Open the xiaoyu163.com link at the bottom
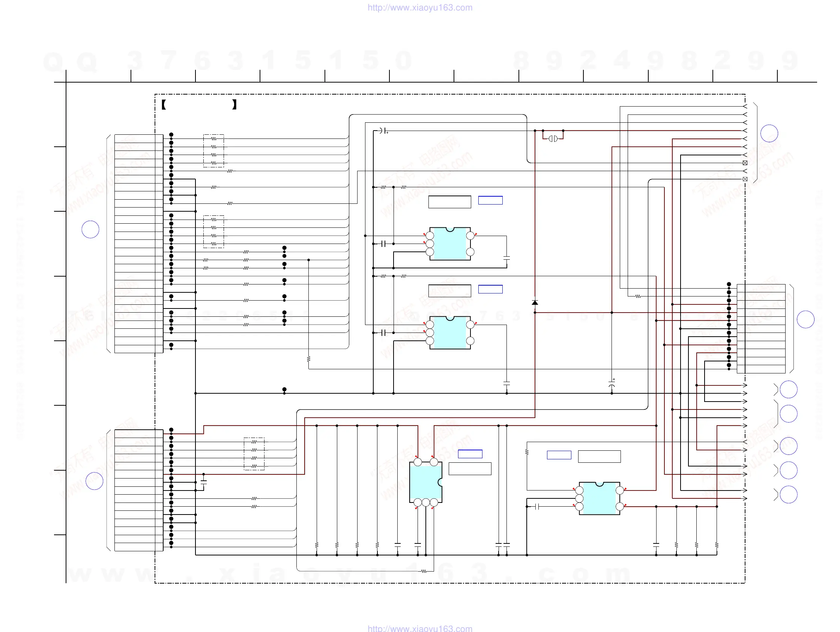 [x=419, y=628]
